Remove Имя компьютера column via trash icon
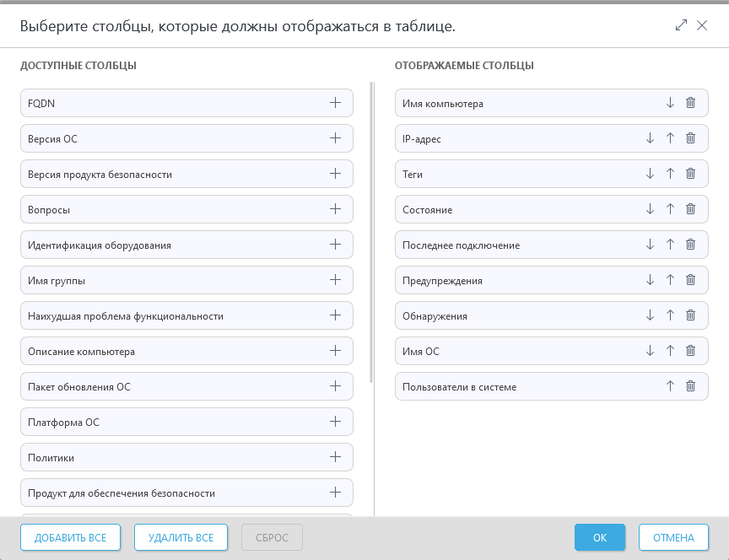This screenshot has width=729, height=560. pyautogui.click(x=690, y=103)
